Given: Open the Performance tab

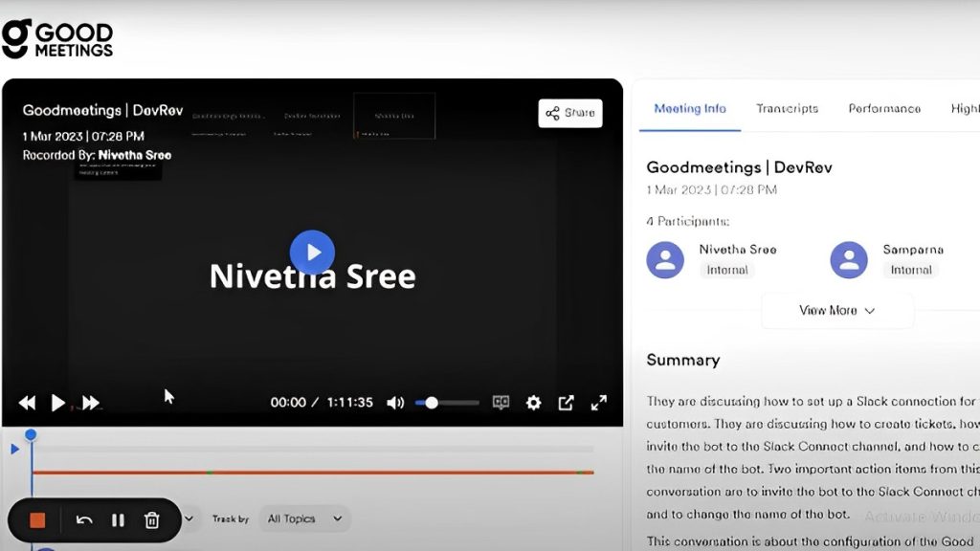Looking at the screenshot, I should tap(884, 108).
